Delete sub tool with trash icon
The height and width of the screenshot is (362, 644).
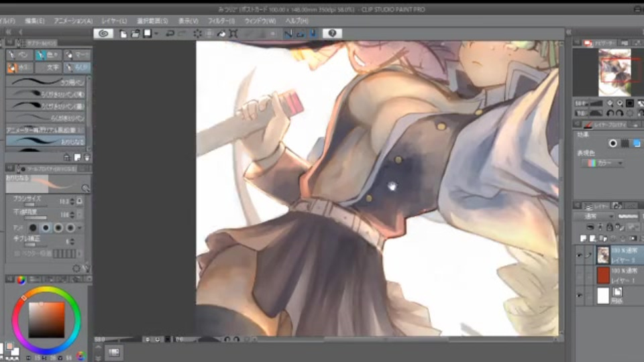click(87, 157)
